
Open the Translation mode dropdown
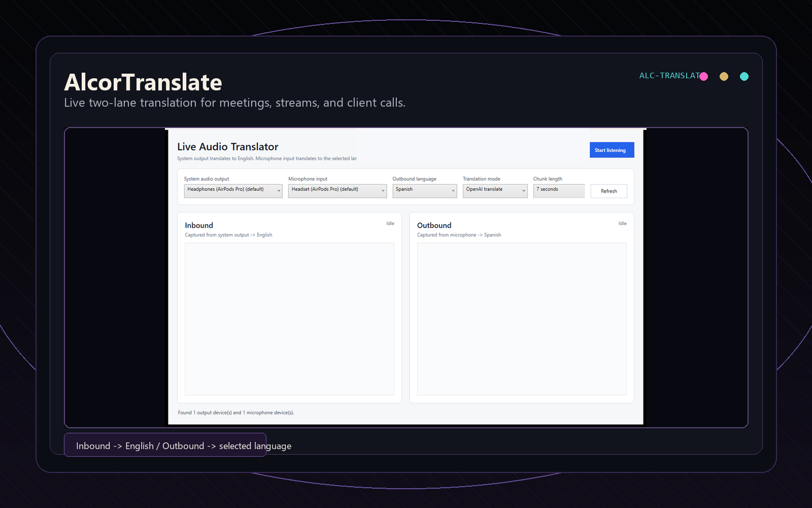495,190
